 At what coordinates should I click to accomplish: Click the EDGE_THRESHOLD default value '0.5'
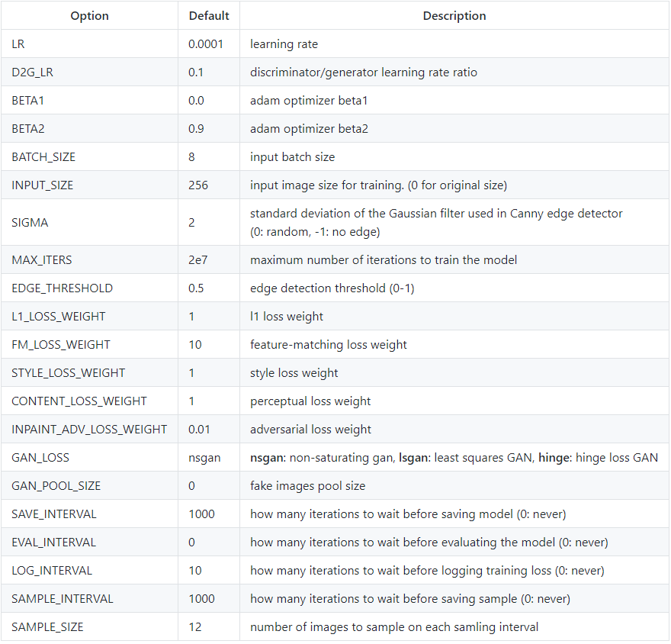pyautogui.click(x=196, y=288)
